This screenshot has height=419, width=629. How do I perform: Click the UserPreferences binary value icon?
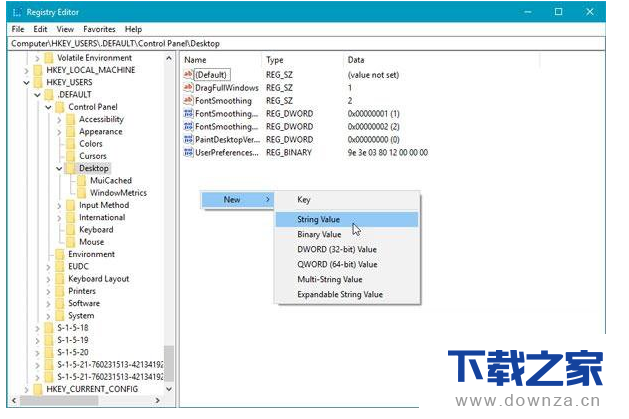click(188, 152)
